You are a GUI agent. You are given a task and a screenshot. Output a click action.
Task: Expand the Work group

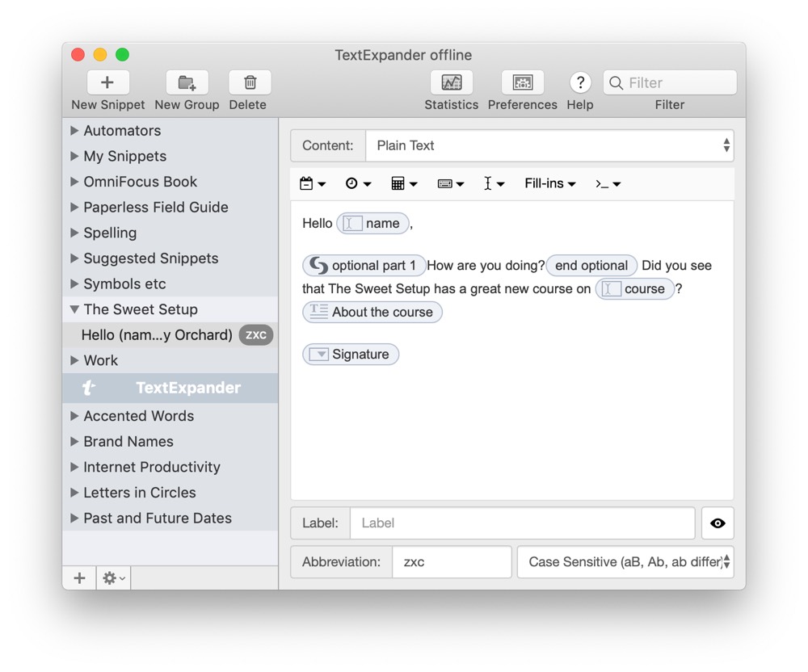[x=74, y=360]
